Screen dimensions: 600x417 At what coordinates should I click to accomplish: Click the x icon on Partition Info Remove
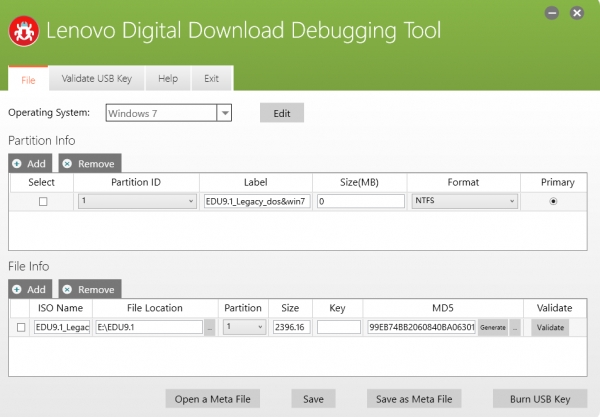[x=67, y=164]
